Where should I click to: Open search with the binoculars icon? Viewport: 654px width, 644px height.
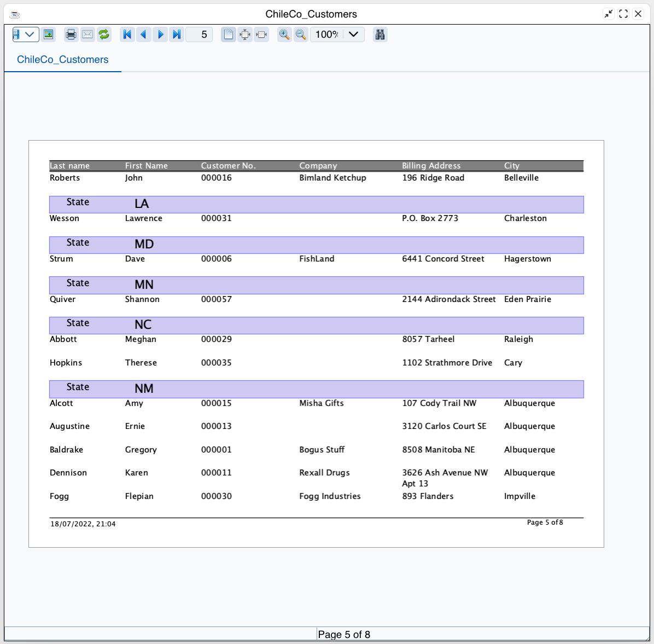380,34
